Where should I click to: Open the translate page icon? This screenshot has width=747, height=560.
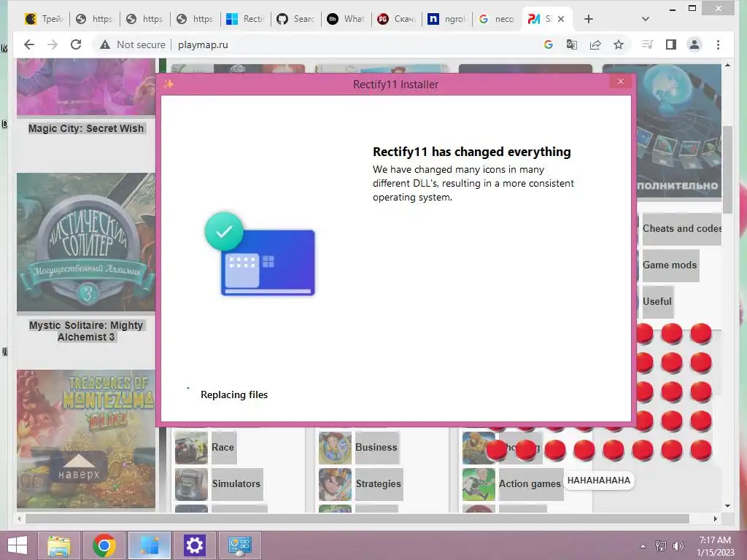point(572,44)
